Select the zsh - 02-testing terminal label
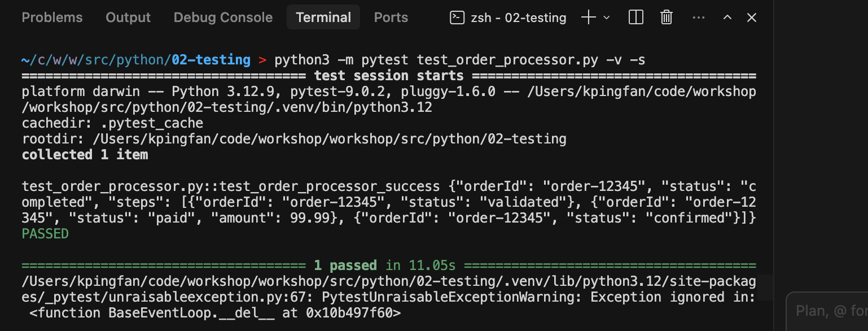The width and height of the screenshot is (868, 331). [518, 18]
